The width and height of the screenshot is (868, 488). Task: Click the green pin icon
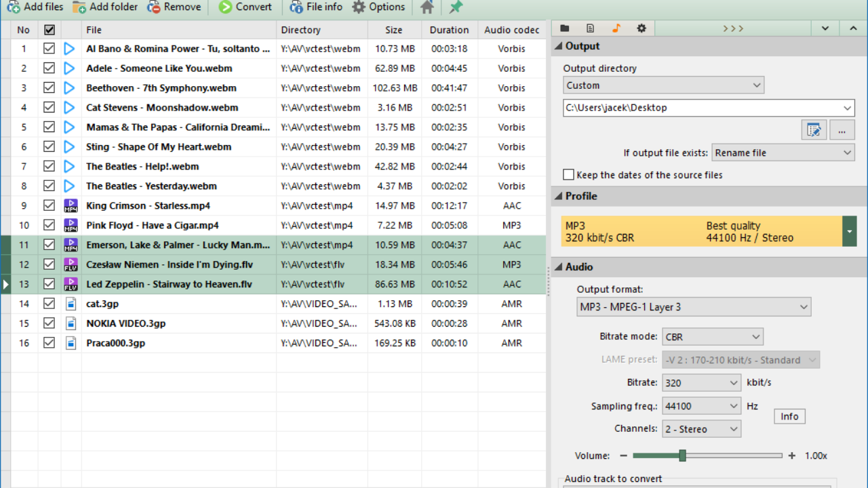[x=456, y=7]
